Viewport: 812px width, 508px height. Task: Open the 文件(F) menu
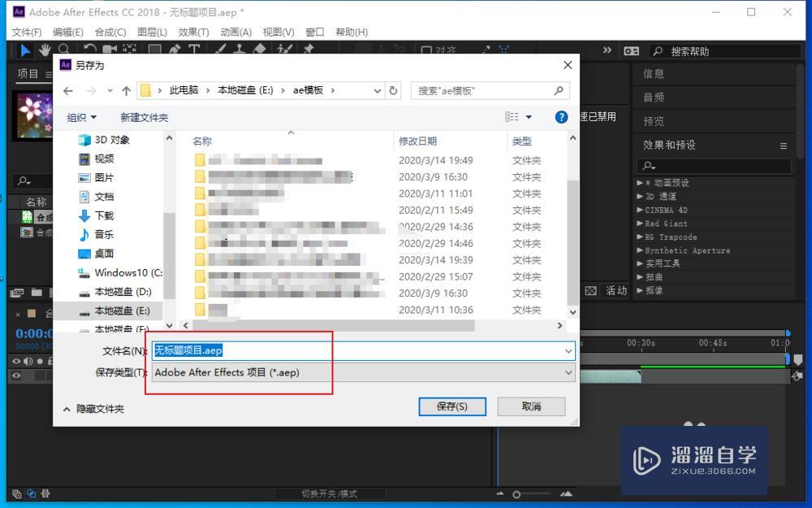[27, 33]
